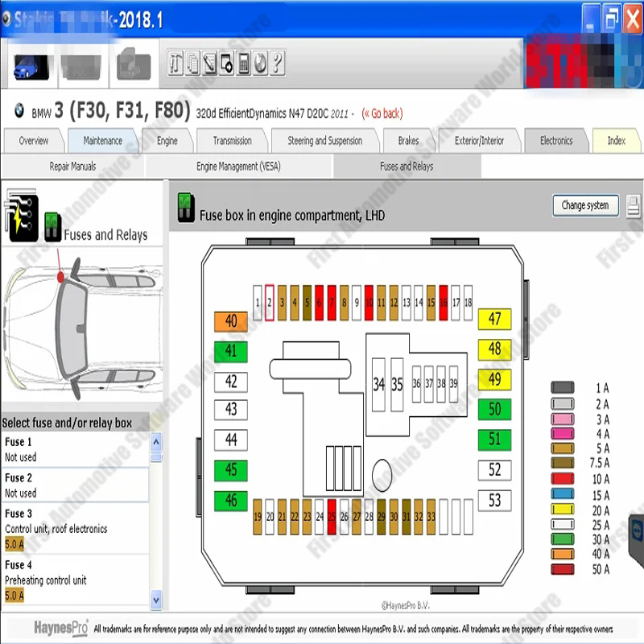Image resolution: width=644 pixels, height=644 pixels.
Task: Switch to the Electronics tab
Action: 555,140
